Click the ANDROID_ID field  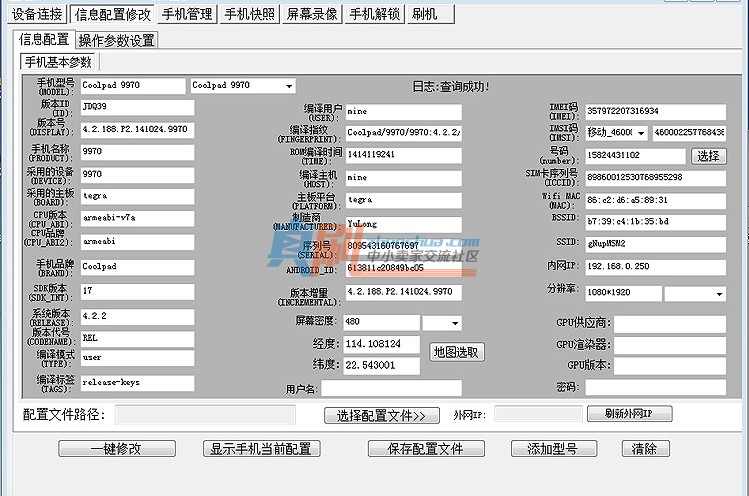(x=404, y=269)
